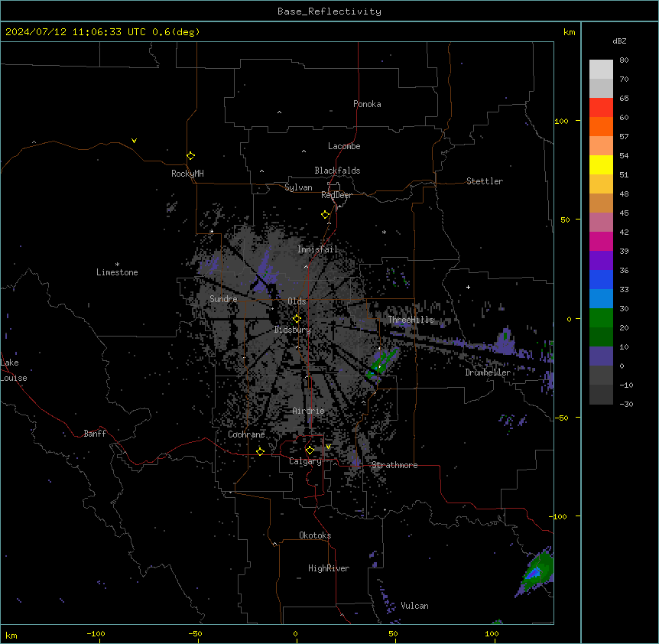Screen dimensions: 659x644
Task: Click the green echo south of ThreeHills
Action: coord(381,362)
